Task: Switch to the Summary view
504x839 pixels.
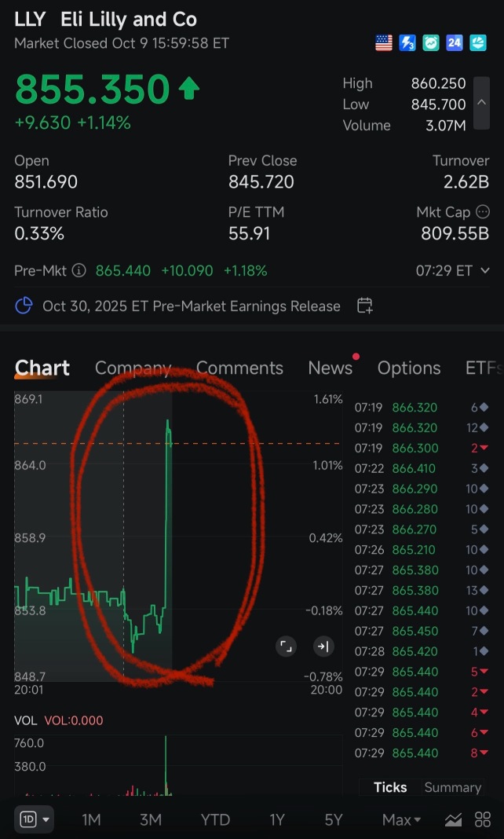Action: (452, 787)
